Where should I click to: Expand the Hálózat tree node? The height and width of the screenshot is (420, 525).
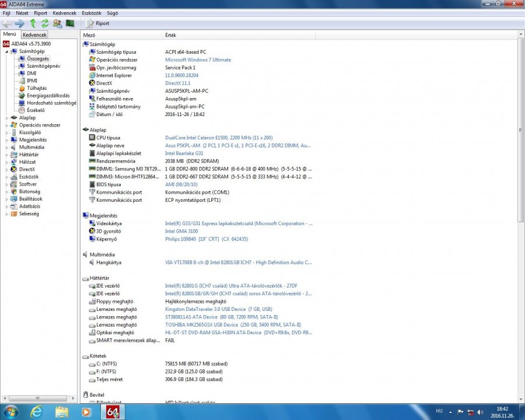(x=6, y=162)
